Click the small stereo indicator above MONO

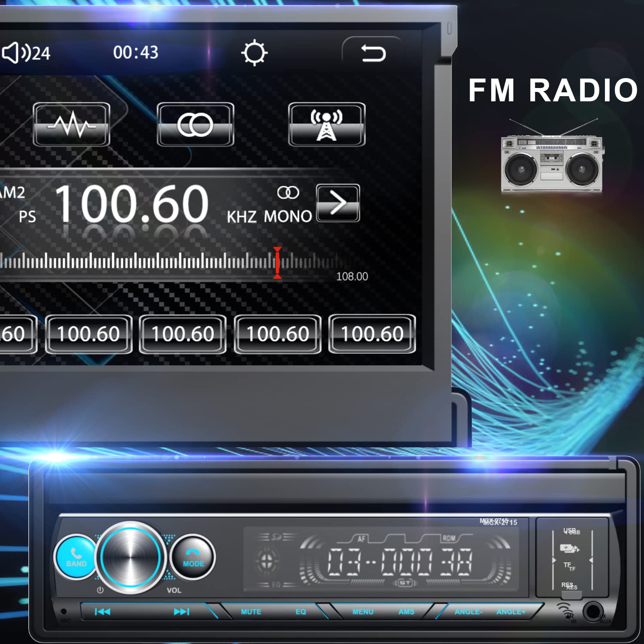pyautogui.click(x=288, y=192)
